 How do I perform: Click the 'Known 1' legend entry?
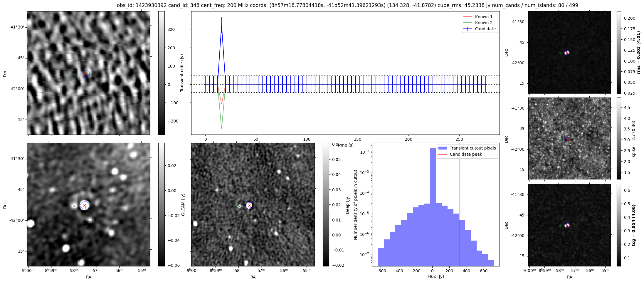coord(483,17)
